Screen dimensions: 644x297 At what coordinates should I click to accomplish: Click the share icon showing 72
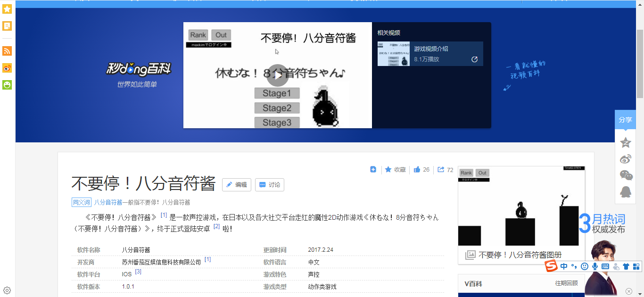[445, 170]
